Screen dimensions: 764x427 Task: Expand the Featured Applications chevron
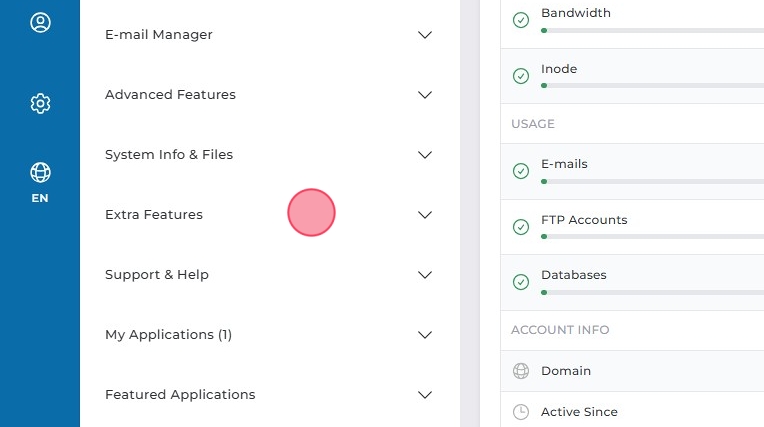coord(425,395)
